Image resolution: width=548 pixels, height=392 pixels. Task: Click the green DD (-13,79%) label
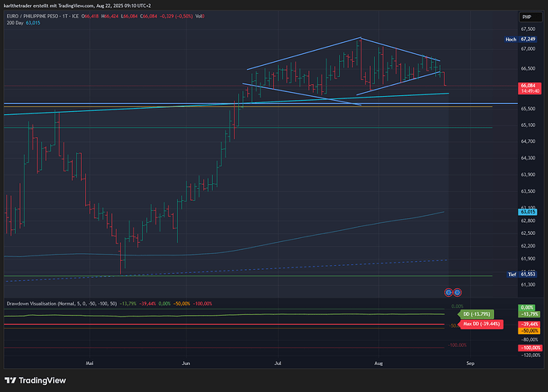coord(475,314)
